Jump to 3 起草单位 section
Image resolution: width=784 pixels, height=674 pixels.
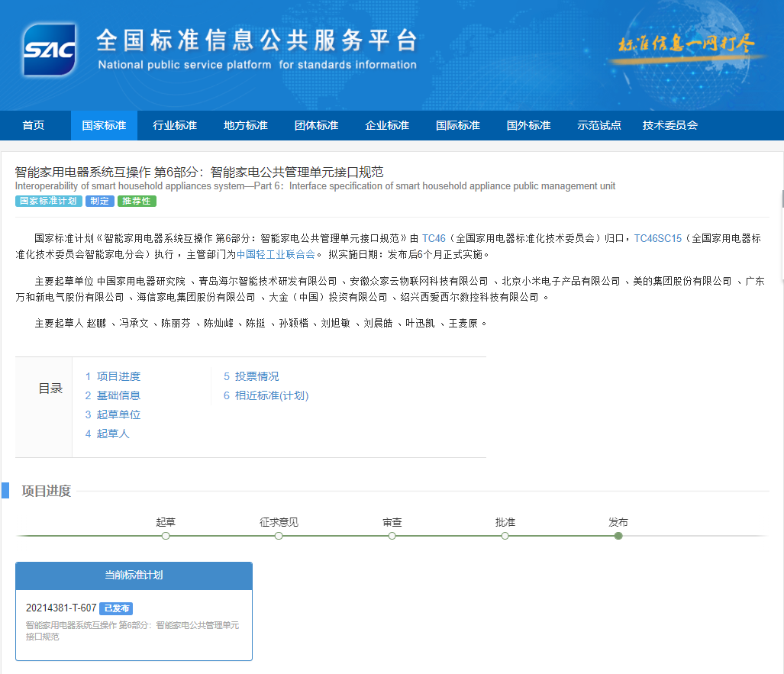click(x=112, y=414)
